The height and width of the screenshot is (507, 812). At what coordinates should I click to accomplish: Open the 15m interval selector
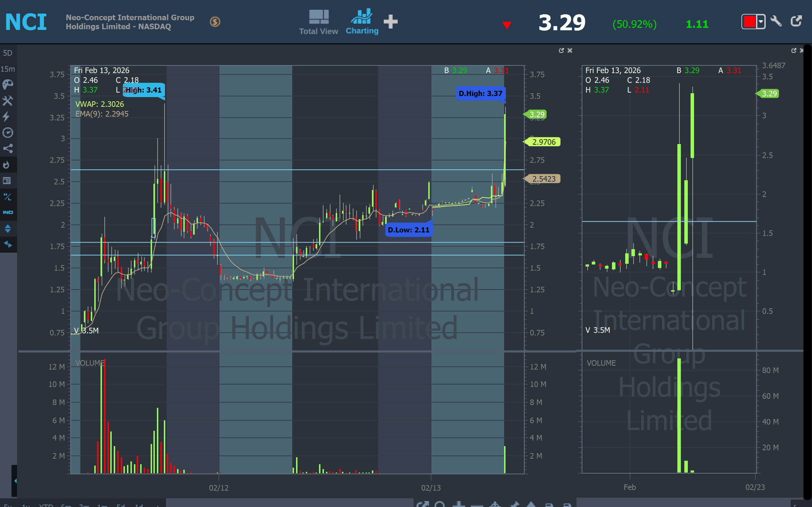(8, 69)
